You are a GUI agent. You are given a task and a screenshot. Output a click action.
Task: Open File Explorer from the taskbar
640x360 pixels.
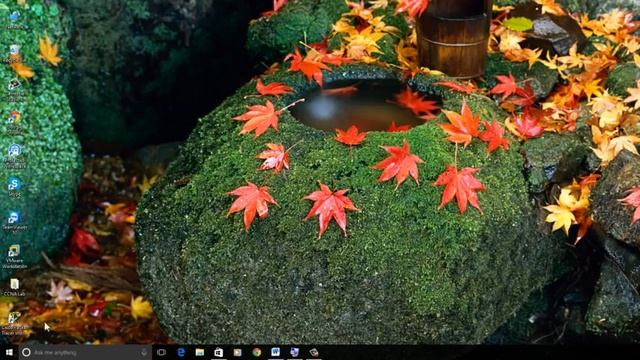pyautogui.click(x=200, y=352)
